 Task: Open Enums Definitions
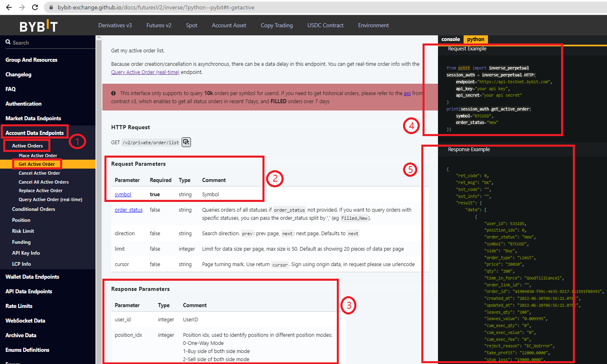[27, 350]
